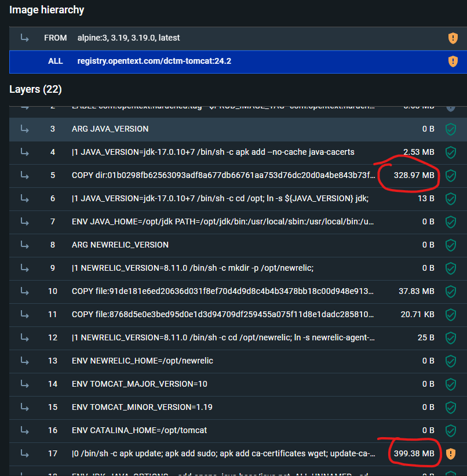Click the 328.97 MB size value

tap(414, 175)
